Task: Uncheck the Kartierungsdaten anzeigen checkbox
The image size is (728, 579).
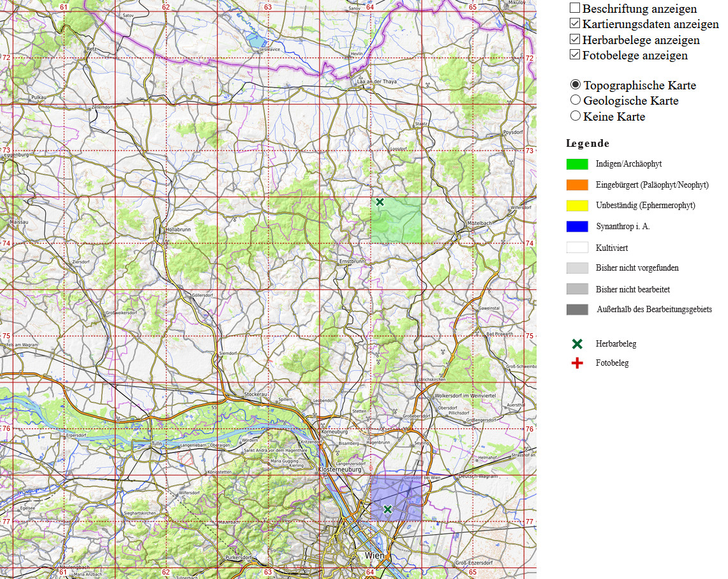Action: [575, 24]
